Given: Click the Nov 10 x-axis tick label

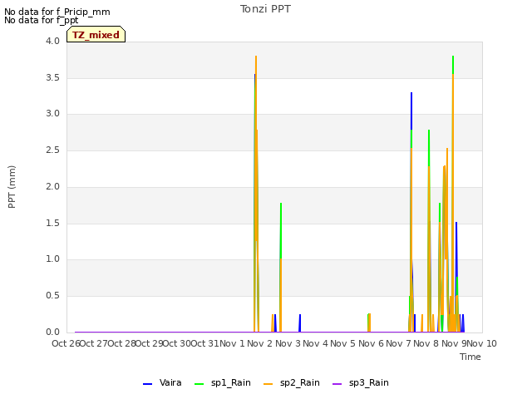Looking at the screenshot, I should click(482, 343).
